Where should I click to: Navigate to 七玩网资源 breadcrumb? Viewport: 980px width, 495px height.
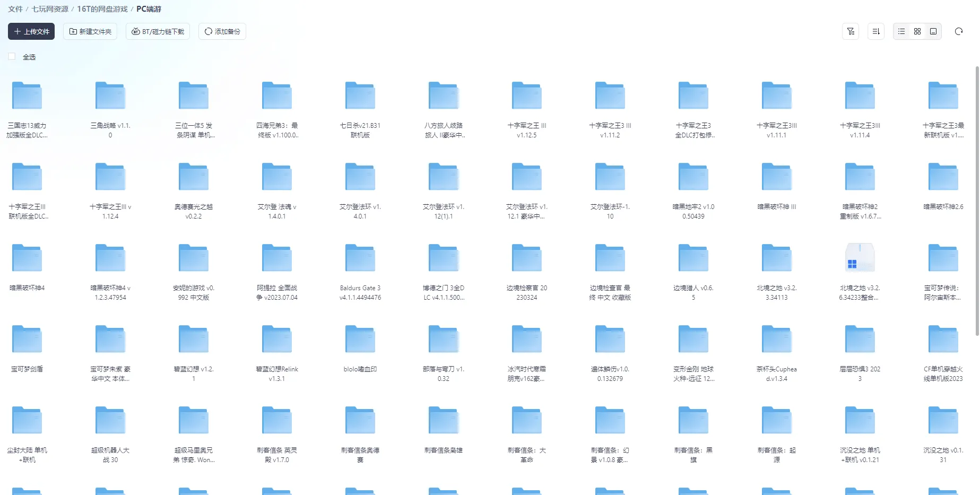pyautogui.click(x=50, y=9)
